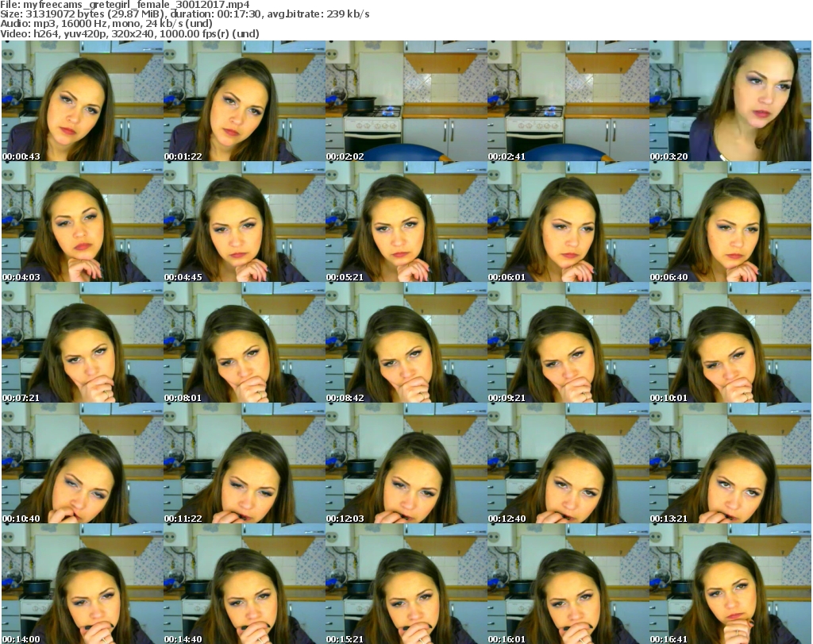The width and height of the screenshot is (813, 644).
Task: Pick the frame stamped 00:09:21
Action: pyautogui.click(x=568, y=343)
